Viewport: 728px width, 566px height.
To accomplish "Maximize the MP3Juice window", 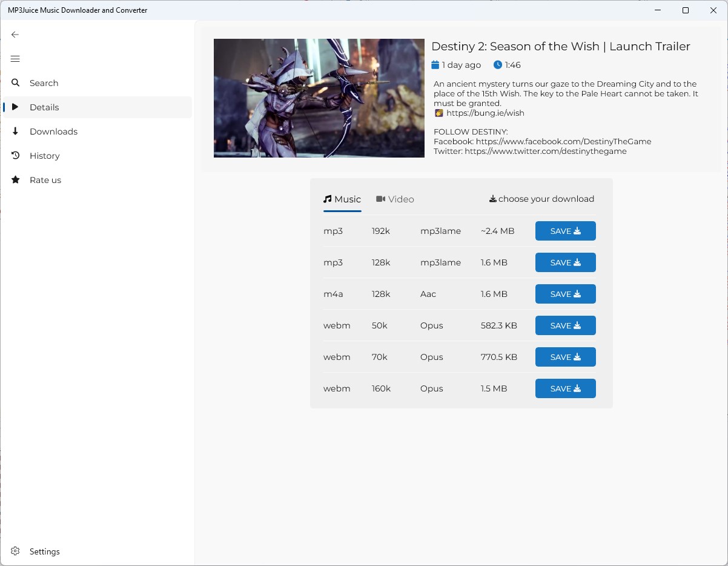I will 686,10.
